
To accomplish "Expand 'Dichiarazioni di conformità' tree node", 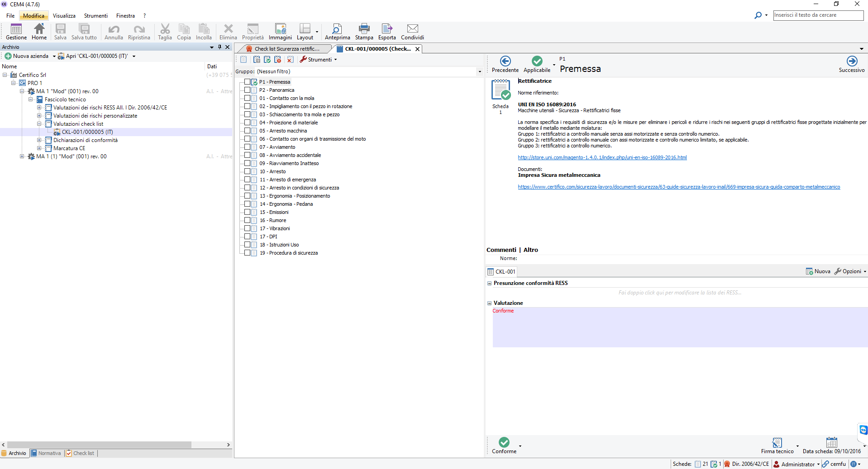I will 39,140.
